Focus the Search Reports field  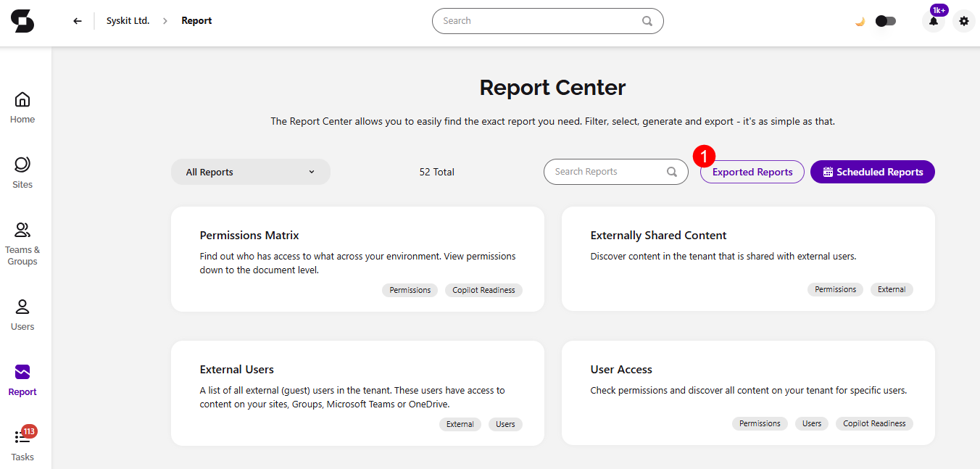[615, 172]
